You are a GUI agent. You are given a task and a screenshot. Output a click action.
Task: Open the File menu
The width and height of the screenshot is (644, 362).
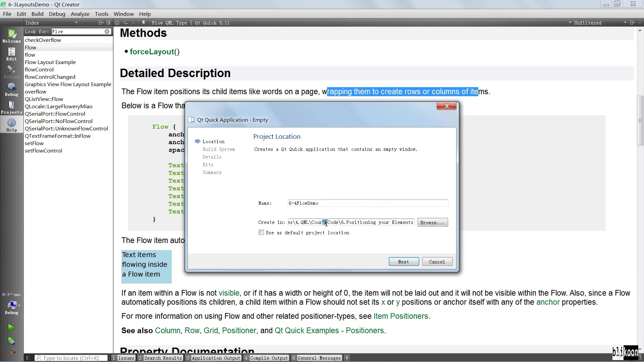(x=7, y=14)
